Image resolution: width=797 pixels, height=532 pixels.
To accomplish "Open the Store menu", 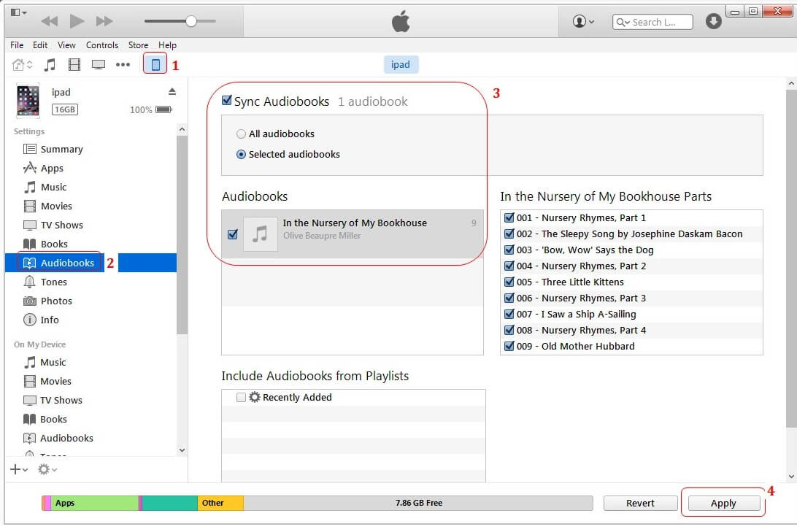I will [x=138, y=45].
